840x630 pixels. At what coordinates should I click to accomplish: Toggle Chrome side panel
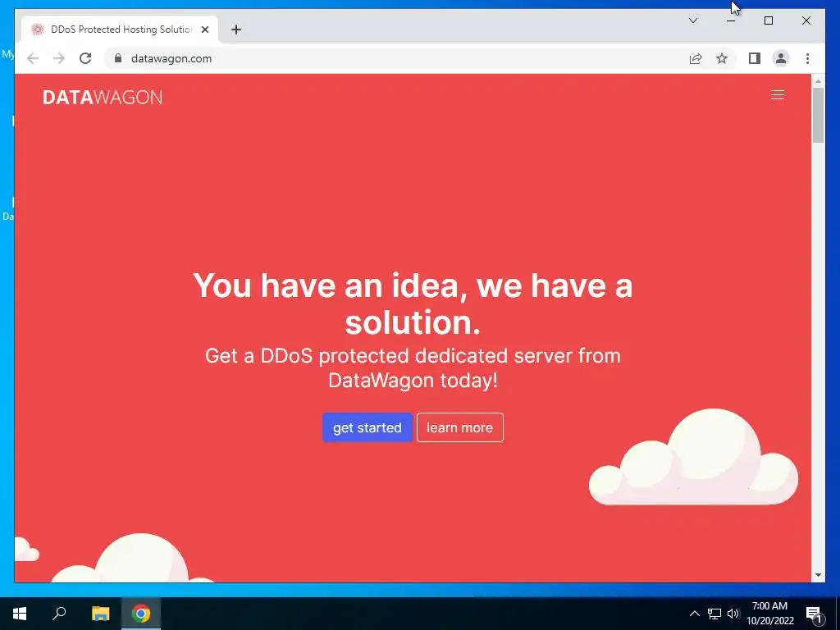[x=755, y=58]
